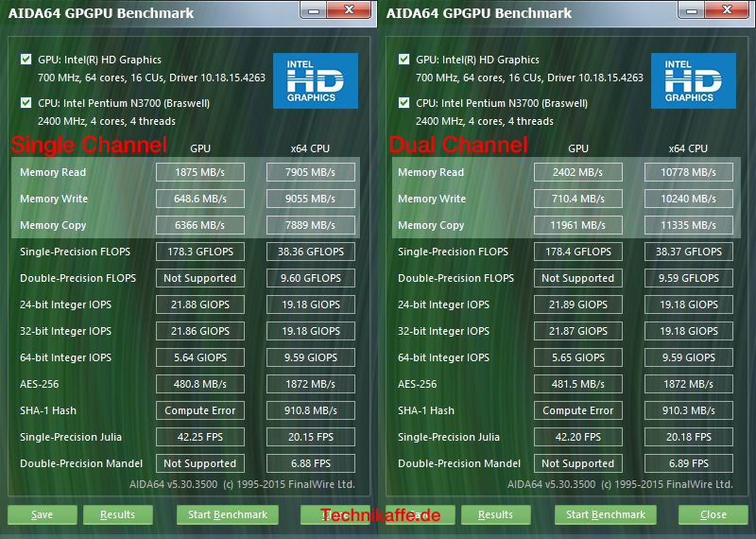Select 38.36 GFLOPS CPU result
This screenshot has width=756, height=539.
pos(311,252)
